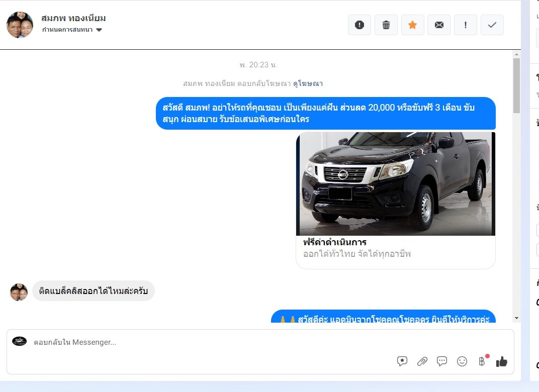Open saved replies from the starred bubble icon
This screenshot has height=392, width=539.
402,361
